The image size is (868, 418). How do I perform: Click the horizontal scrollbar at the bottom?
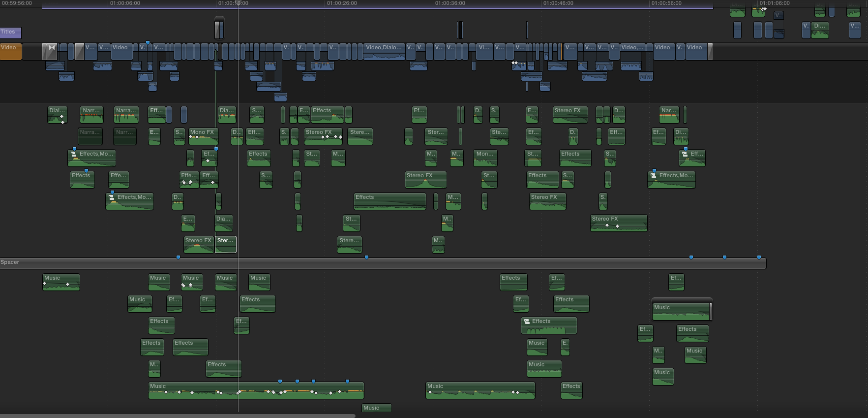click(177, 416)
